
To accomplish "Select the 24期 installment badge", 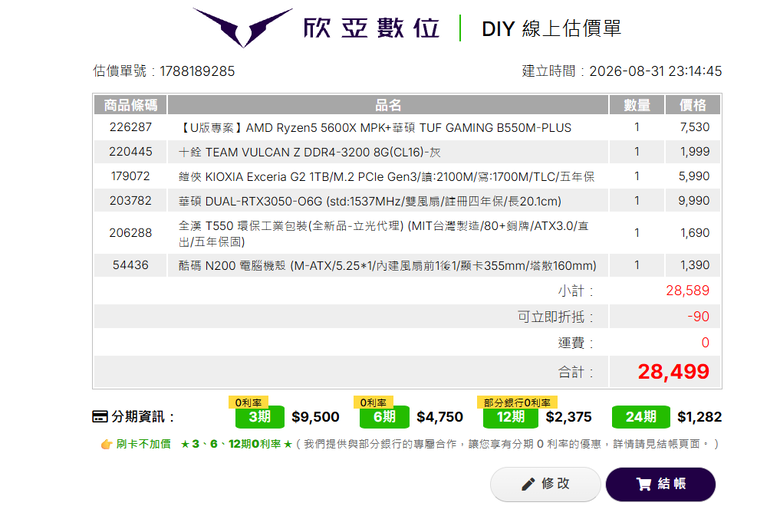I will point(641,417).
